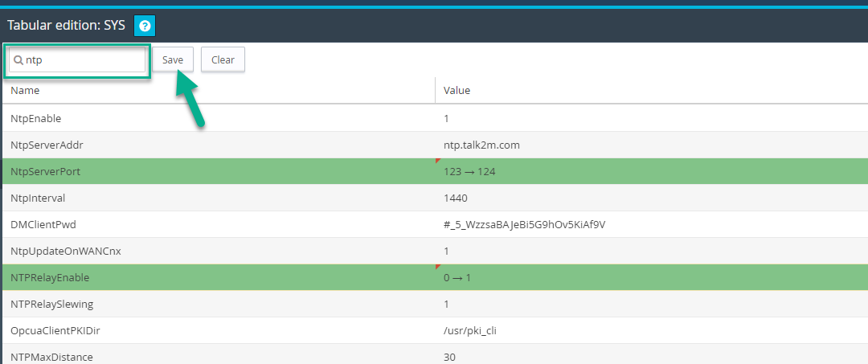
Task: Edit the changed value 123 → 124
Action: click(x=469, y=171)
